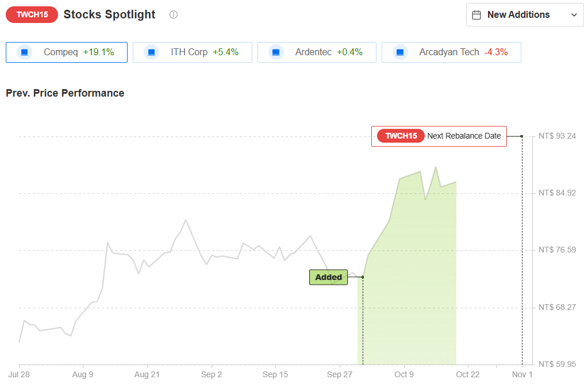Click the Compeq laptop icon
Image resolution: width=588 pixels, height=387 pixels.
point(24,52)
